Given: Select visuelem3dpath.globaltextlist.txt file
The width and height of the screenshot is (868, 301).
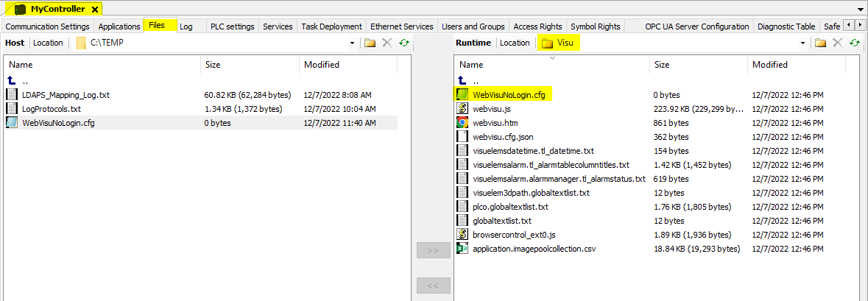Looking at the screenshot, I should click(x=532, y=193).
